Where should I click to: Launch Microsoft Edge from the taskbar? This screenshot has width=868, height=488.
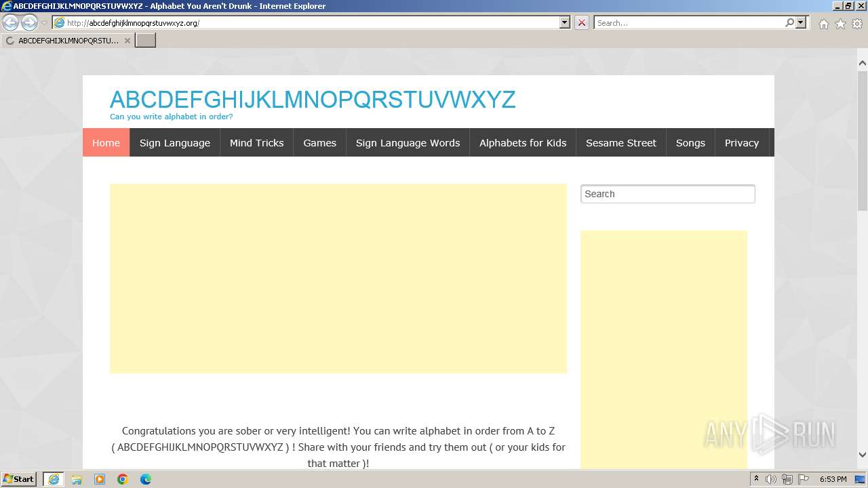click(x=146, y=479)
